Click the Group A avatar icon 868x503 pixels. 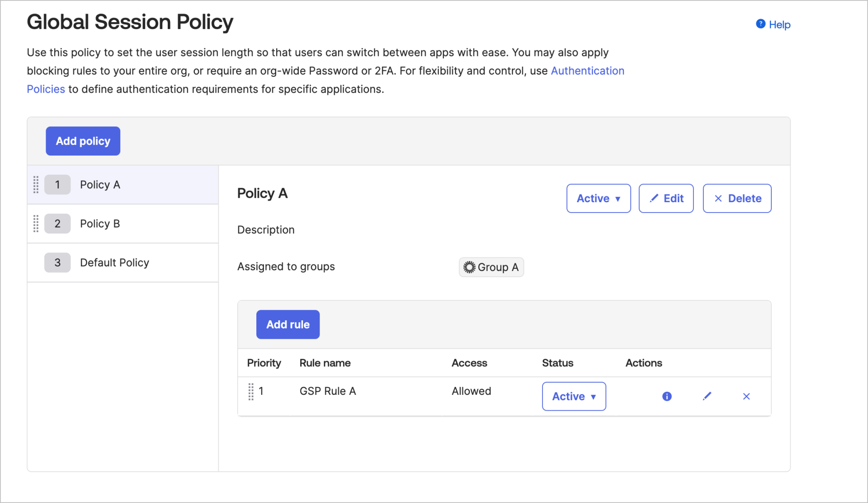click(469, 267)
